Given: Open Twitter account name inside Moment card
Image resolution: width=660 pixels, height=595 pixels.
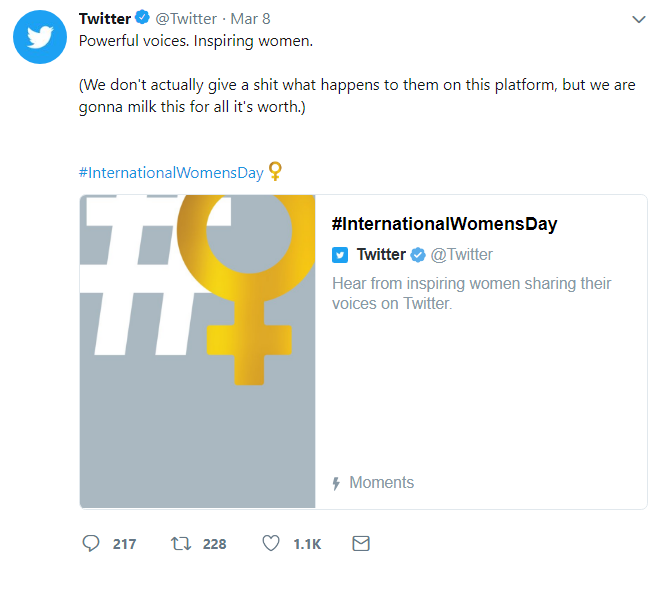Looking at the screenshot, I should [381, 255].
